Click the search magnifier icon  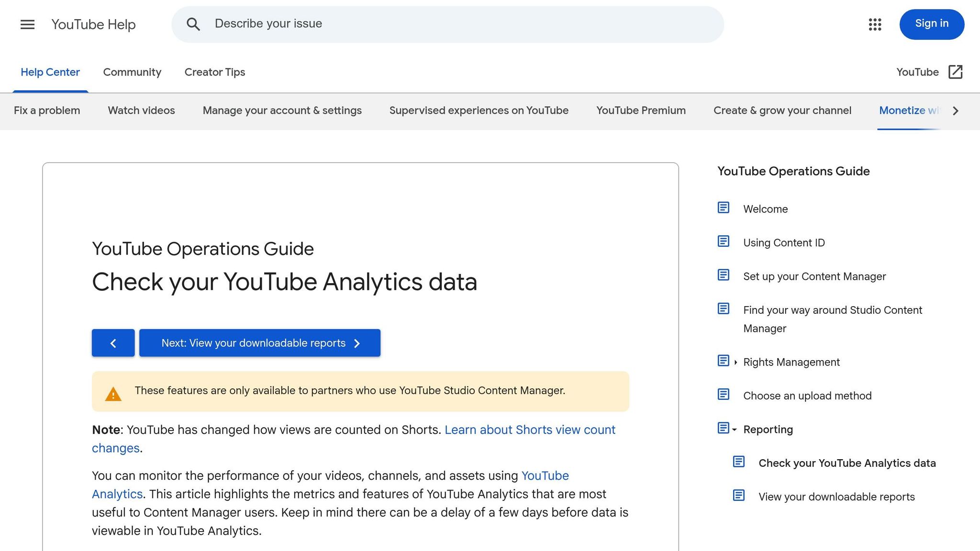point(193,24)
